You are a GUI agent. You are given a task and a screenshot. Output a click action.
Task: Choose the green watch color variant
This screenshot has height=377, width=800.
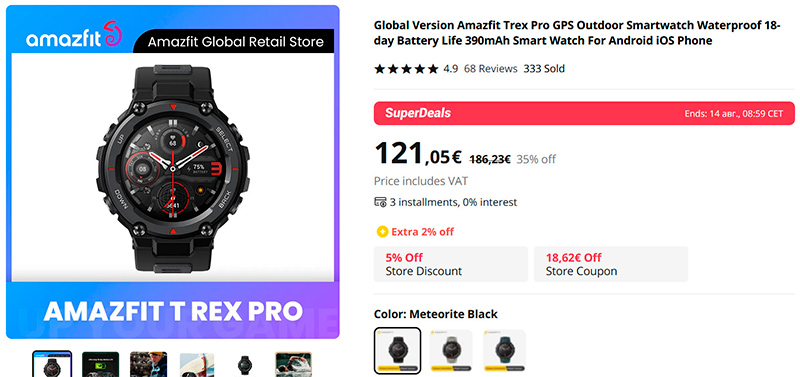504,351
